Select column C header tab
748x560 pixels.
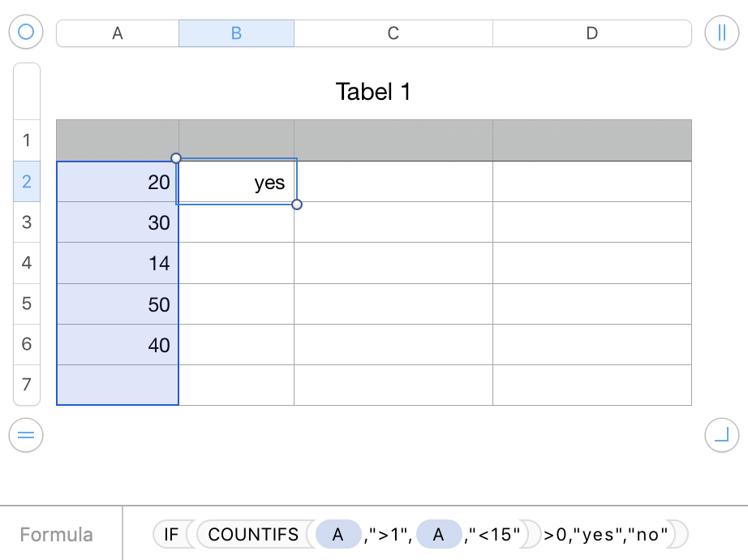coord(393,33)
